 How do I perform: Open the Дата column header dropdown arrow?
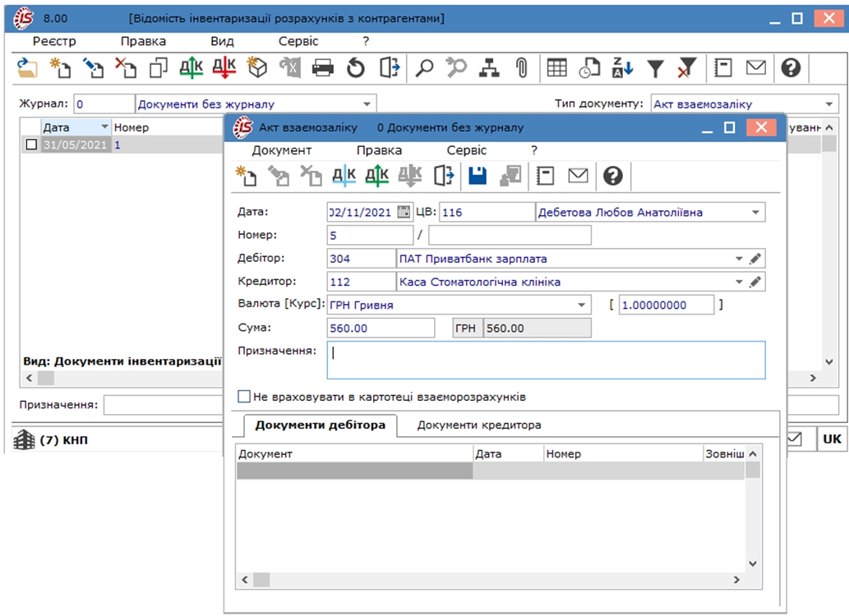click(104, 126)
